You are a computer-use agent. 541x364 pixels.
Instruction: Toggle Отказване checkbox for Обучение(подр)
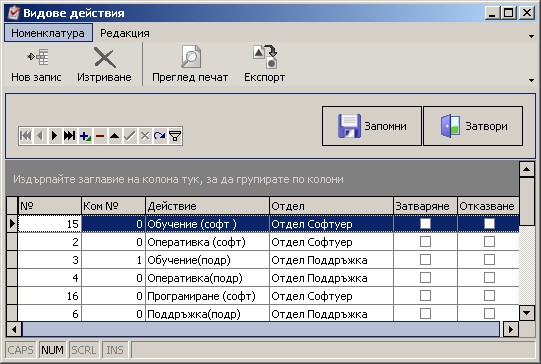489,259
